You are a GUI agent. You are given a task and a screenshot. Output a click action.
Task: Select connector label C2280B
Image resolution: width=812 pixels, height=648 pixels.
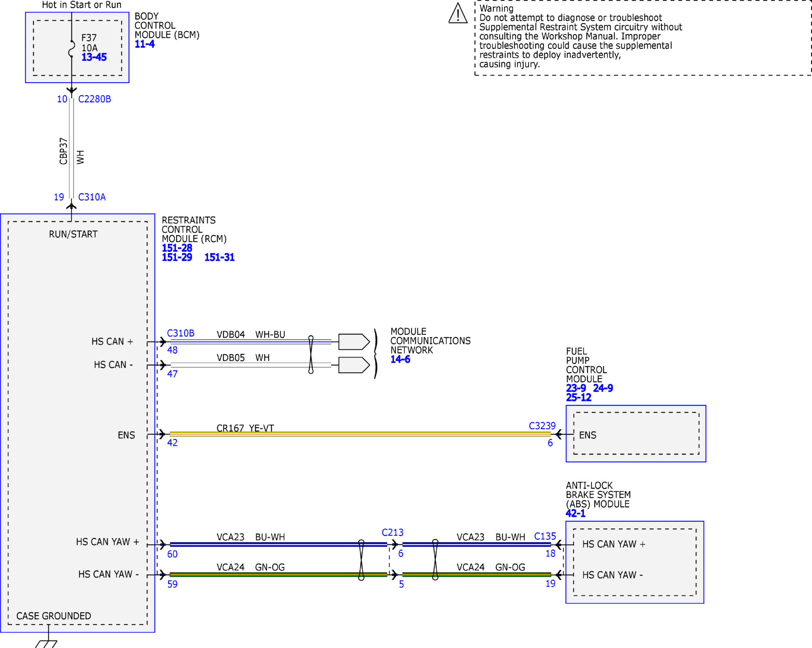(x=95, y=99)
